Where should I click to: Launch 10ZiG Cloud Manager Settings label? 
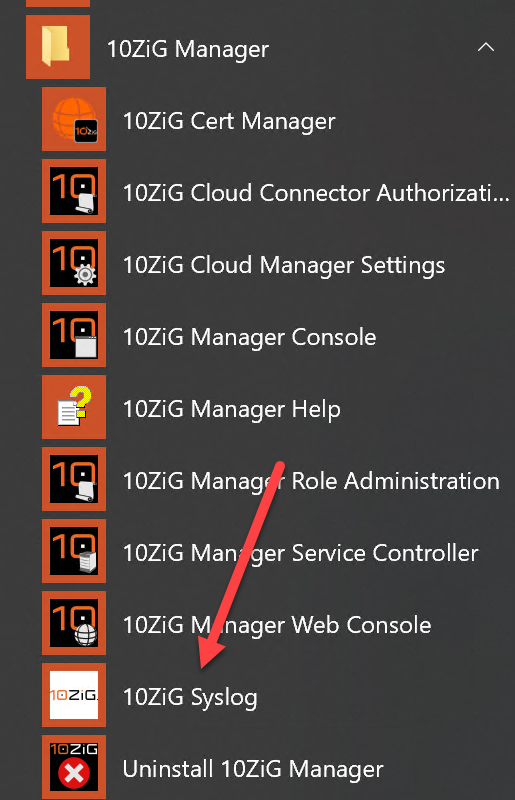click(x=284, y=266)
